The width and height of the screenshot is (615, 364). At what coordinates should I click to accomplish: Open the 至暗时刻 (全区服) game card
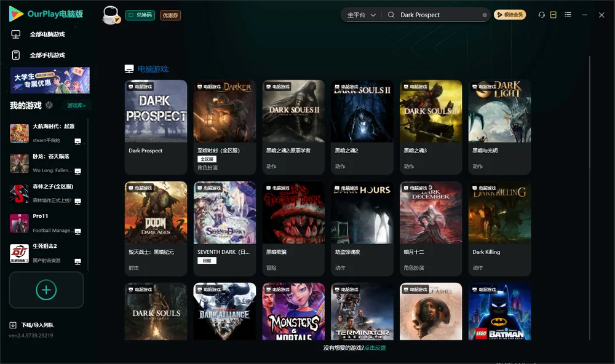click(224, 127)
